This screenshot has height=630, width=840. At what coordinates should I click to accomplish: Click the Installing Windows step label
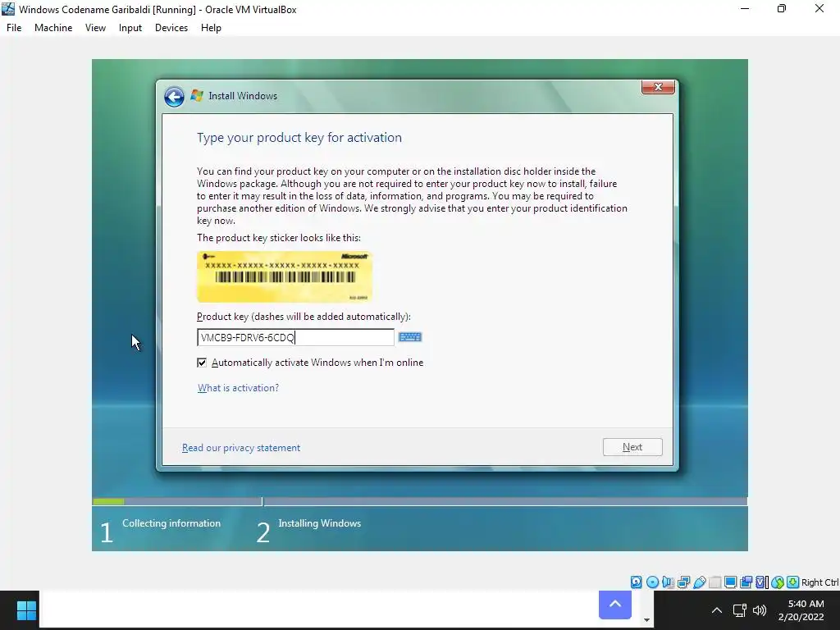pos(320,523)
